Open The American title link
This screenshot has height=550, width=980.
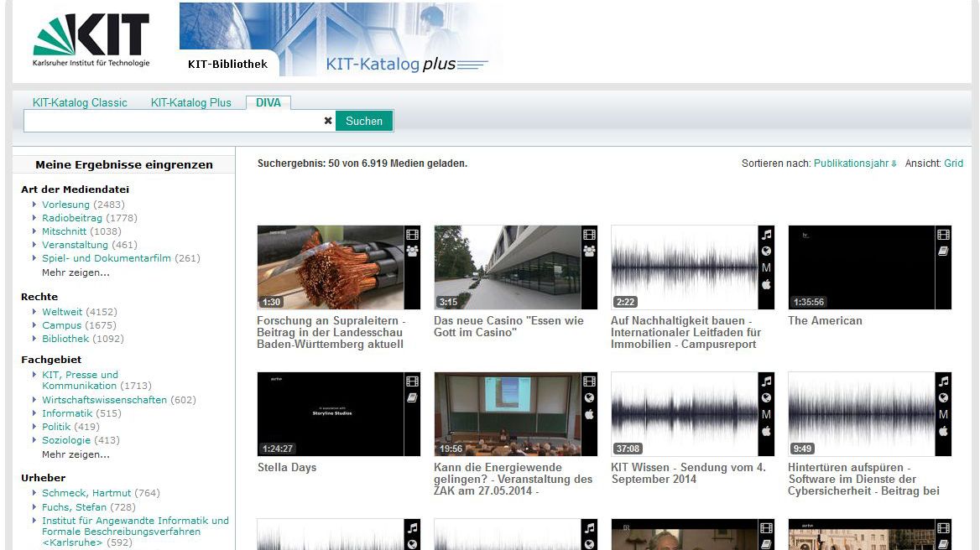click(x=825, y=320)
